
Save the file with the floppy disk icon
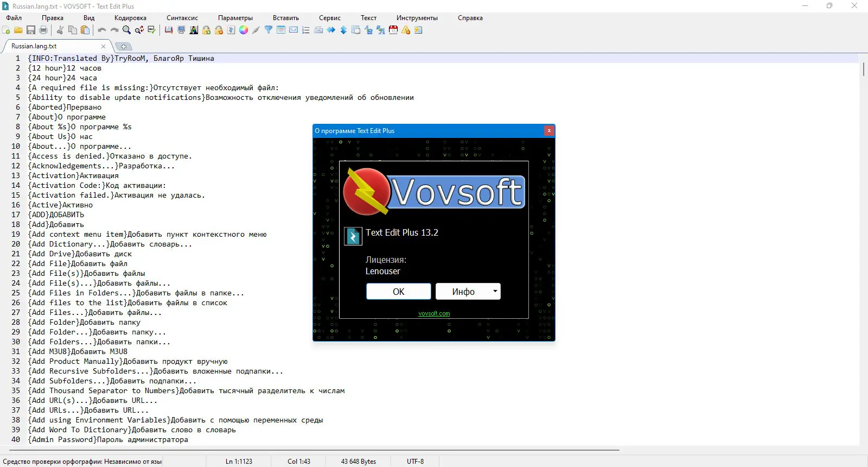(31, 30)
